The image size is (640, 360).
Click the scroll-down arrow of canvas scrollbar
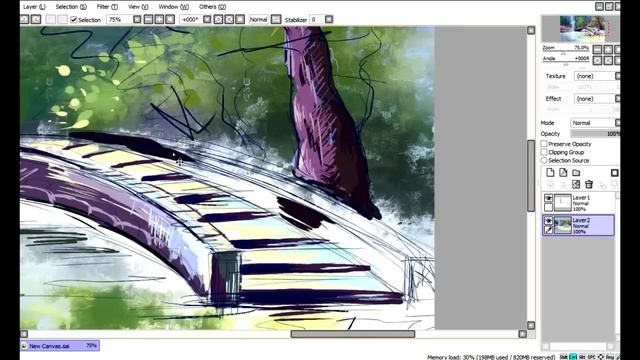[x=531, y=325]
